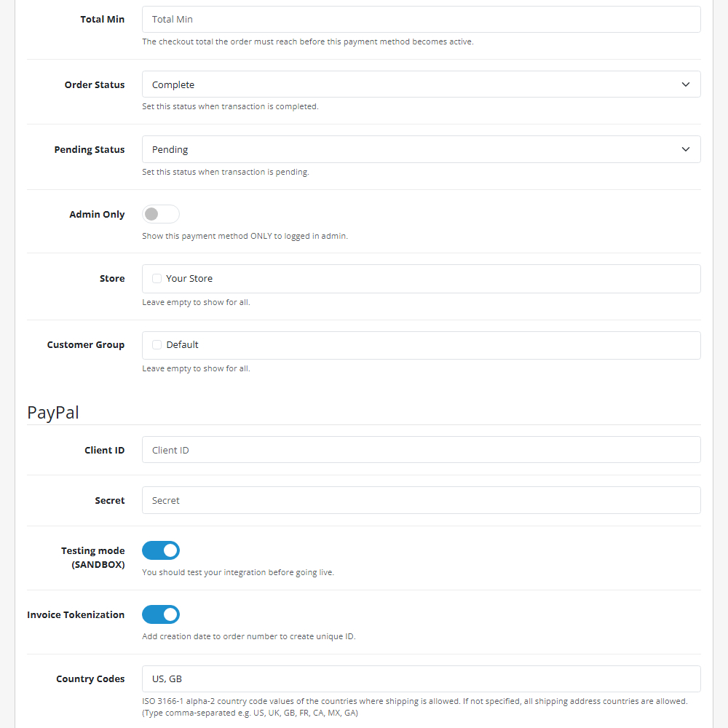Click the Invoice Tokenization label
Viewport: 728px width, 728px height.
[x=76, y=614]
